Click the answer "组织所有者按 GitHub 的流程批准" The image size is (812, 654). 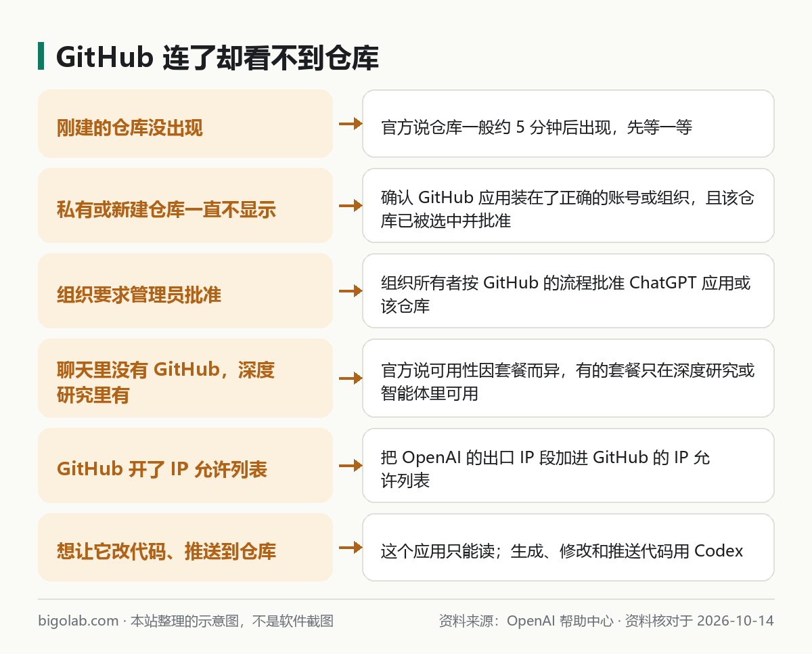568,291
